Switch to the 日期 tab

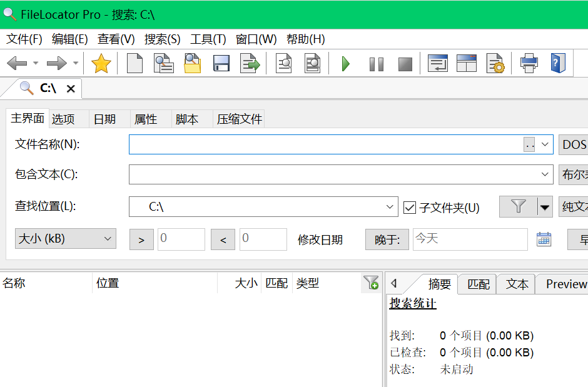[x=104, y=119]
